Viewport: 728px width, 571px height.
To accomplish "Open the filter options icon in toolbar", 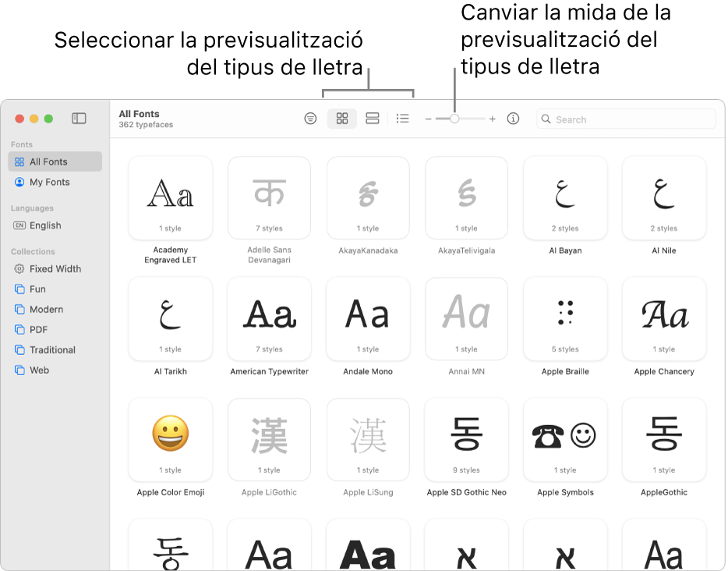I will point(310,119).
